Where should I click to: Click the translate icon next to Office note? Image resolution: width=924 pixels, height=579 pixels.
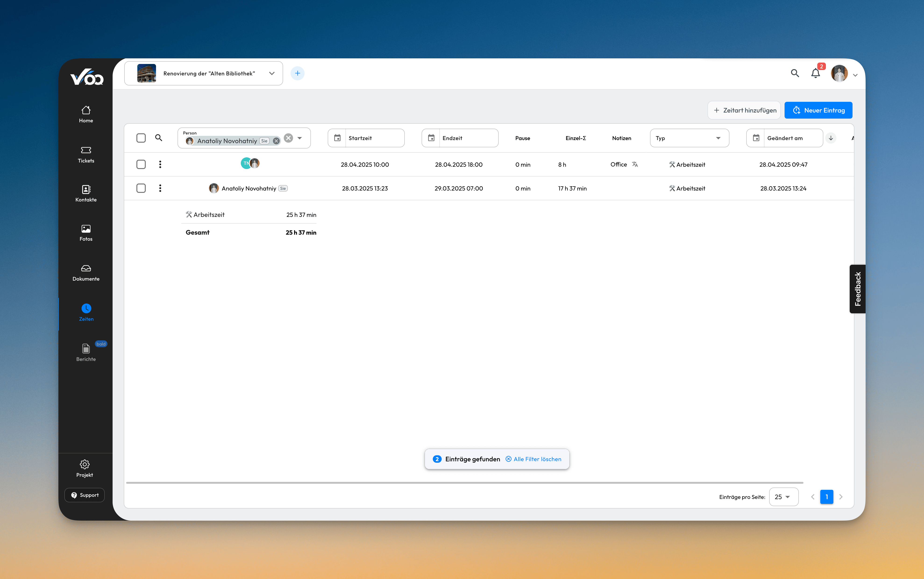pyautogui.click(x=635, y=164)
